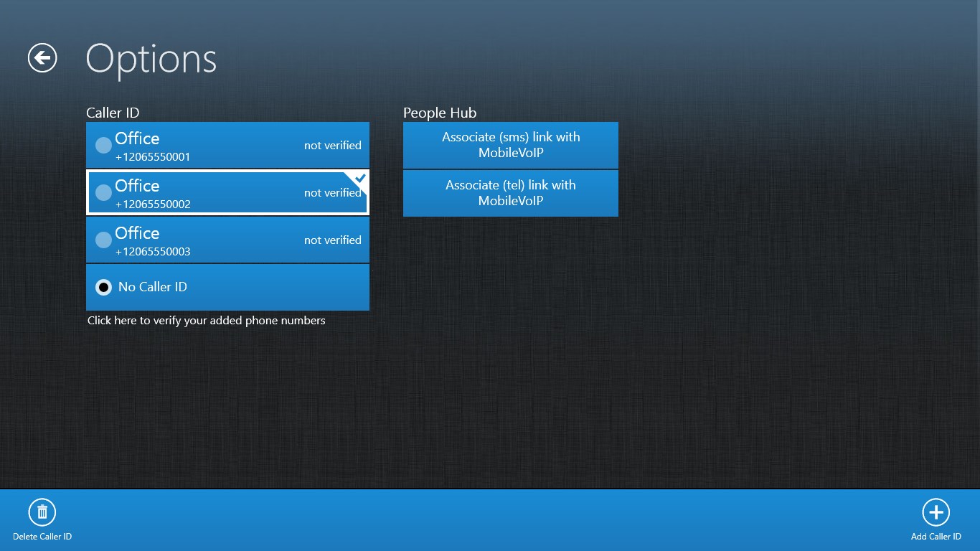Screen dimensions: 980x551
Task: Click the trash icon to delete Caller ID
Action: 42,512
